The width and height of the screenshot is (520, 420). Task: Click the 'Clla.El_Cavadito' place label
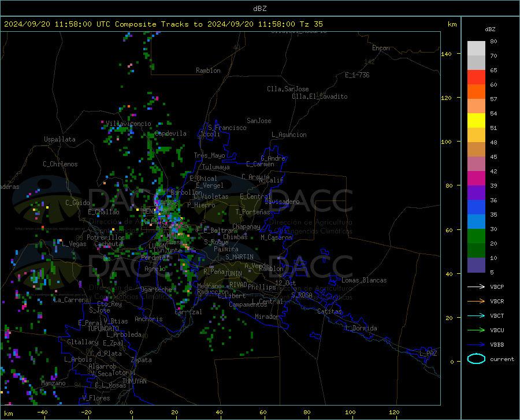coord(320,96)
